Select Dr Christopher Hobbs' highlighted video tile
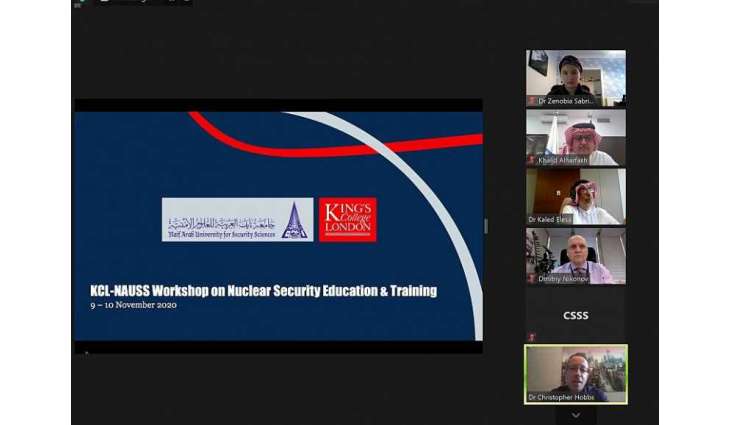 click(576, 374)
